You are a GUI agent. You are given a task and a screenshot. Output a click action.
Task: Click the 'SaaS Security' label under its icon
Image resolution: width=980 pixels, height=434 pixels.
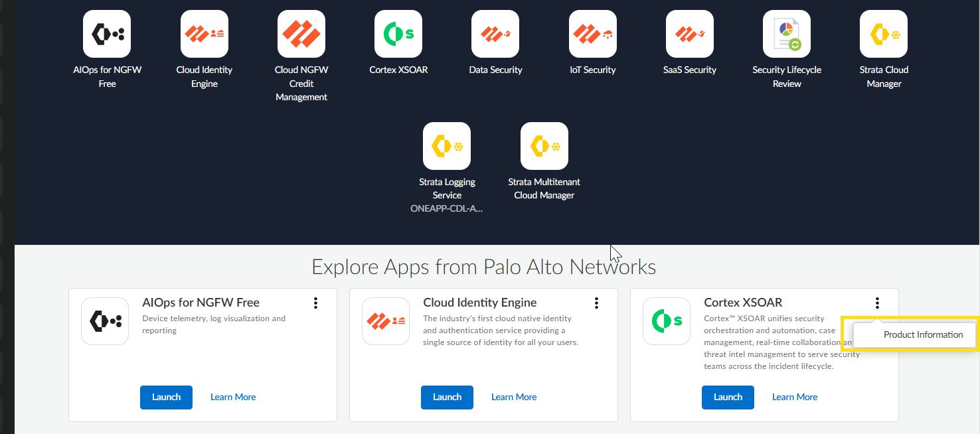(690, 70)
